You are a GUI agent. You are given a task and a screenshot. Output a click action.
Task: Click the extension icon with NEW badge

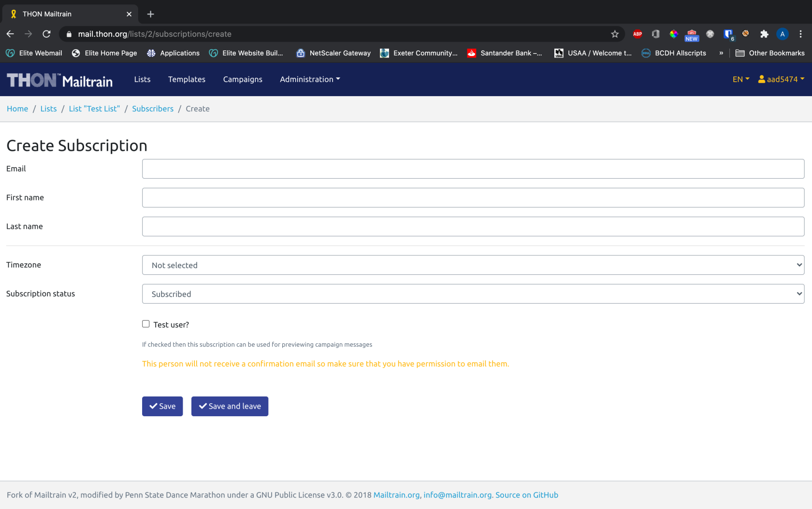[x=692, y=35]
